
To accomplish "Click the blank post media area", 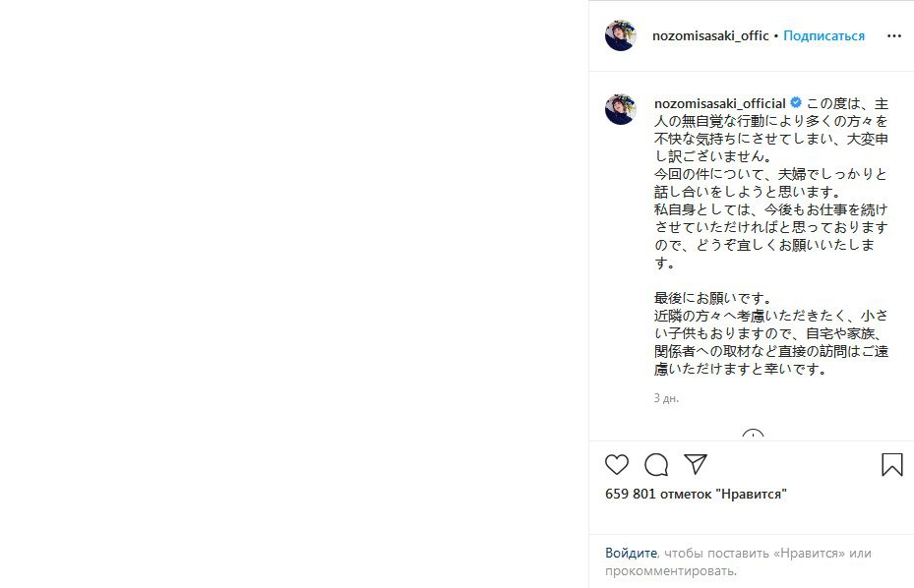I will tap(294, 294).
